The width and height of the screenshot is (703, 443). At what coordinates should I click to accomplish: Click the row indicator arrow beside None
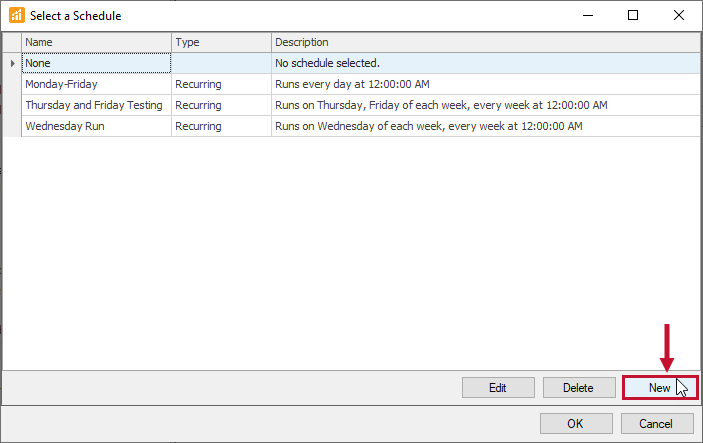pyautogui.click(x=13, y=63)
